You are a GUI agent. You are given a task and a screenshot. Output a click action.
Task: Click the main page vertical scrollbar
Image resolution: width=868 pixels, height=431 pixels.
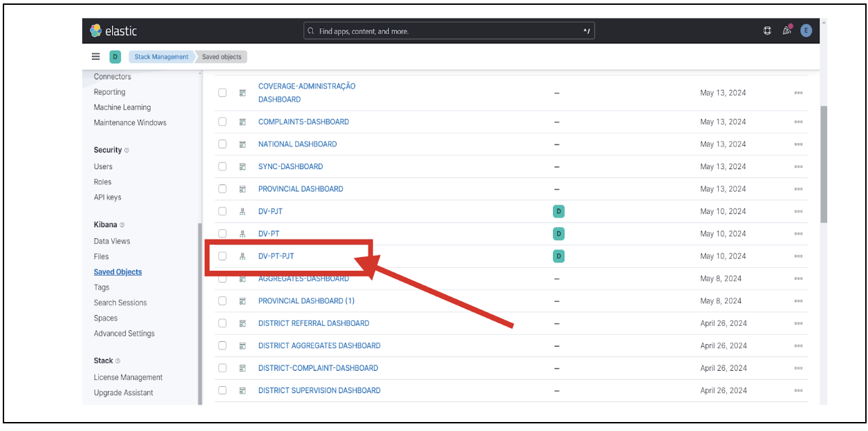[x=823, y=164]
